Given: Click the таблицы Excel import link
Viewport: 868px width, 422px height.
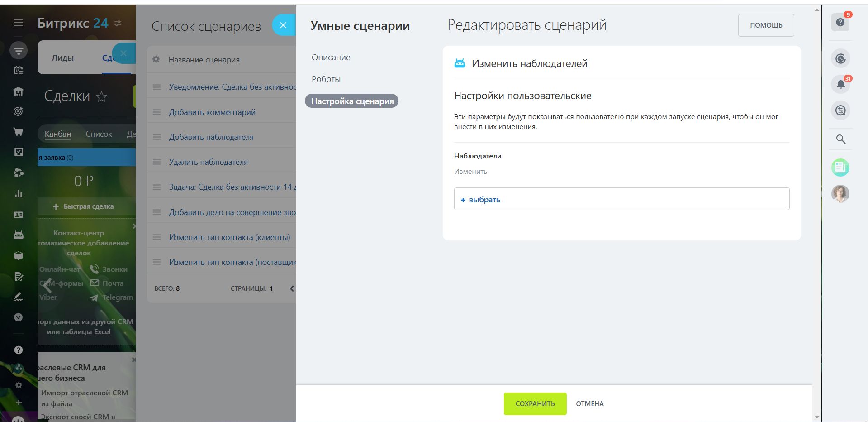Looking at the screenshot, I should 86,332.
